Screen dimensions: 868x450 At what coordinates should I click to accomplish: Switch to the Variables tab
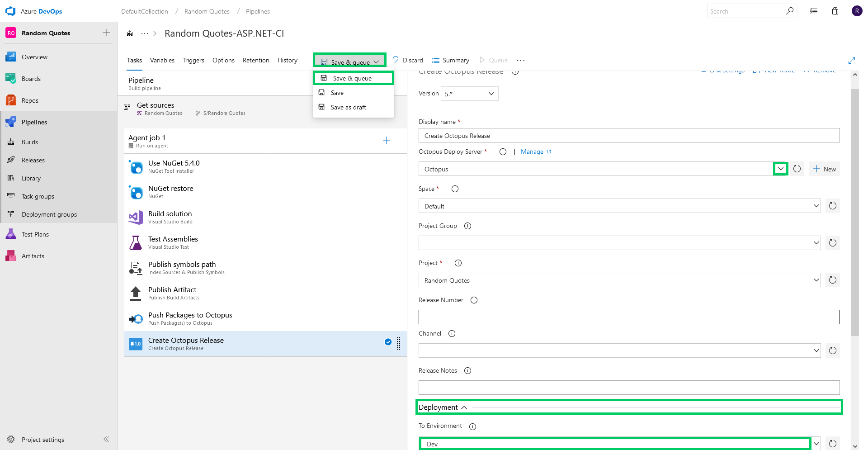(162, 60)
